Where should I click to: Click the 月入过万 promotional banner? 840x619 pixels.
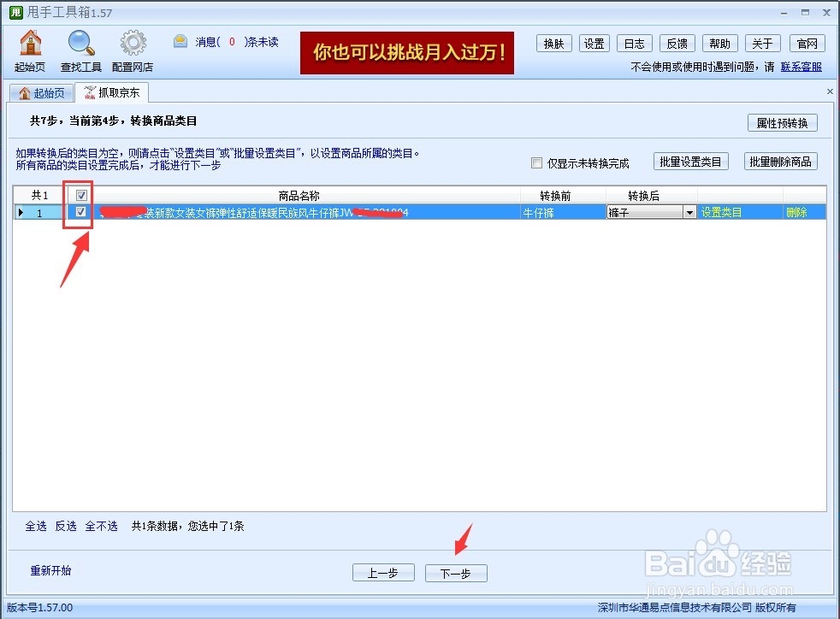(406, 52)
